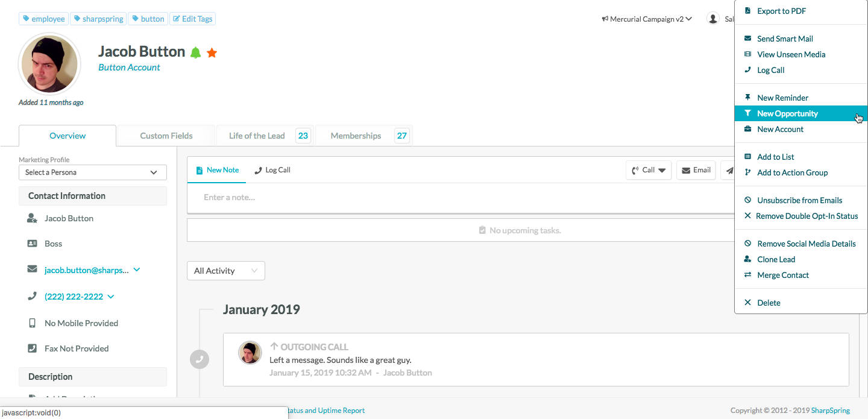Open the user avatar icon in the top bar
The height and width of the screenshot is (419, 868).
713,18
